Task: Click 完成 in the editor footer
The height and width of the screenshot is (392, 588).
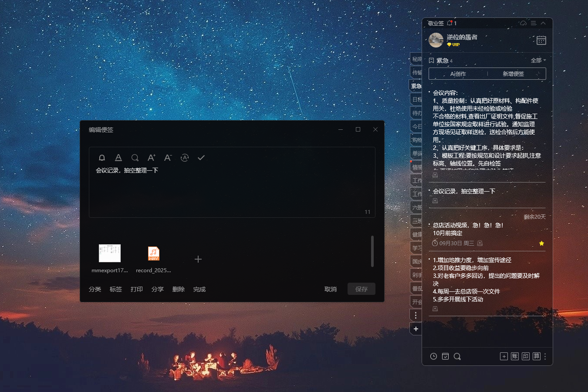Action: pos(199,289)
